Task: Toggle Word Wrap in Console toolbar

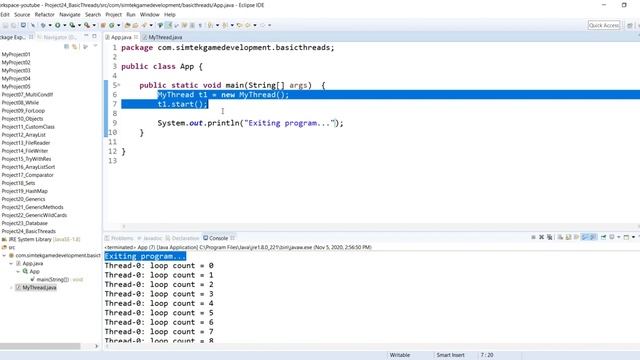Action: pos(576,237)
